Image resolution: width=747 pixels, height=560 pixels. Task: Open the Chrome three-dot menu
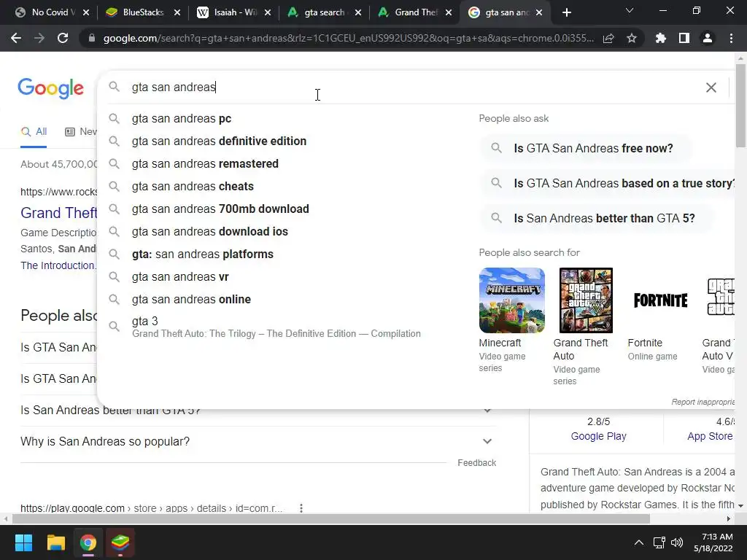click(x=731, y=38)
